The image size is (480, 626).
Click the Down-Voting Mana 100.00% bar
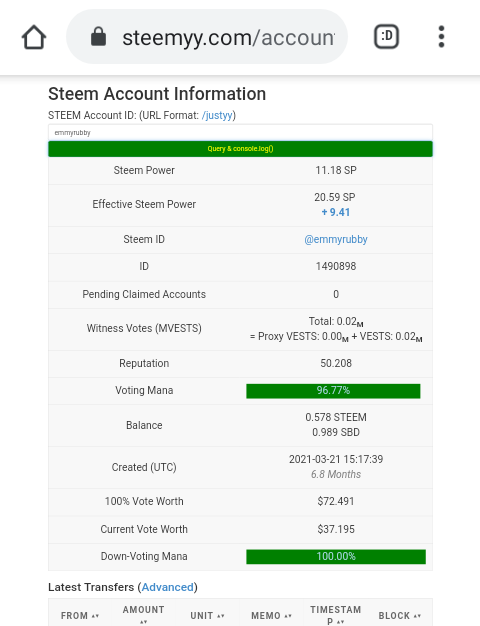[x=336, y=557]
